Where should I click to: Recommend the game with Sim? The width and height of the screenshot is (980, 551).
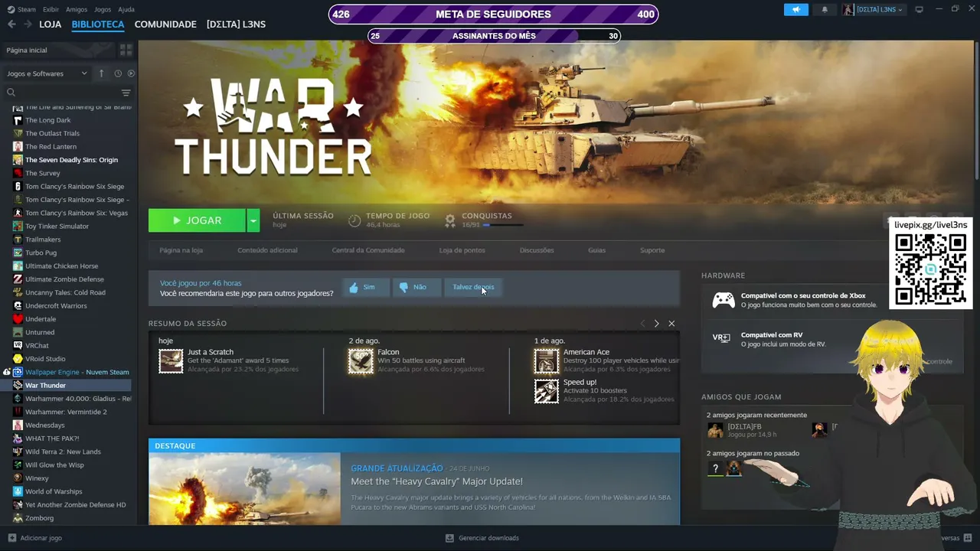[x=366, y=287]
